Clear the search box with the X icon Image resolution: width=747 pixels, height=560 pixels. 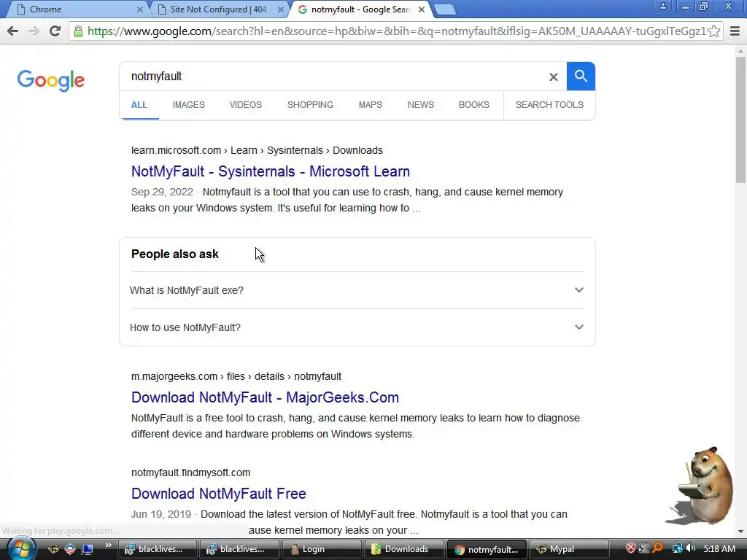553,77
